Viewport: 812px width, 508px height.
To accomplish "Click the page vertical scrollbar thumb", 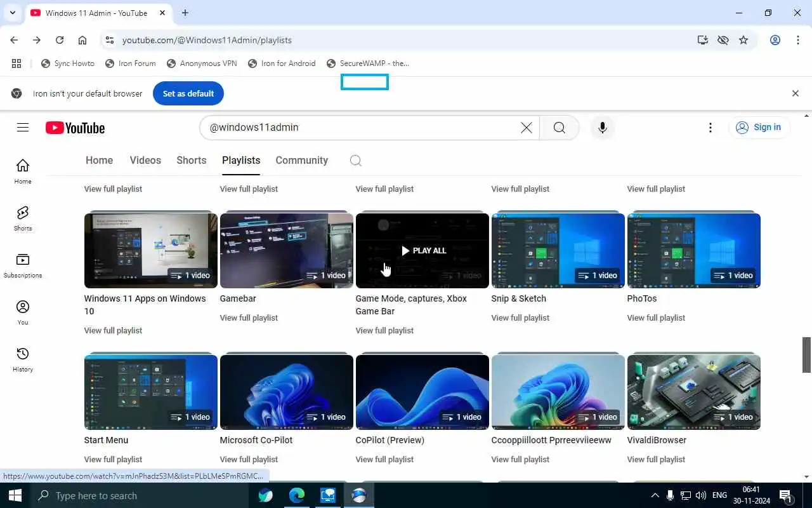I will 807,355.
